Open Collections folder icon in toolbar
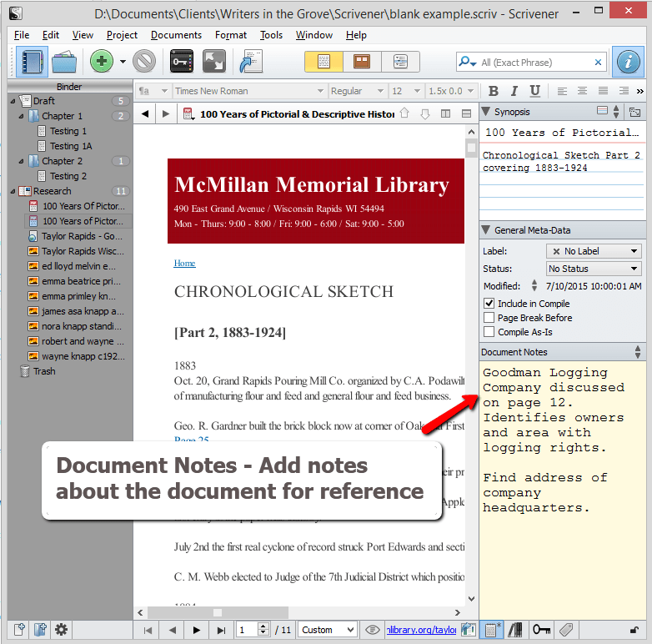 [64, 62]
